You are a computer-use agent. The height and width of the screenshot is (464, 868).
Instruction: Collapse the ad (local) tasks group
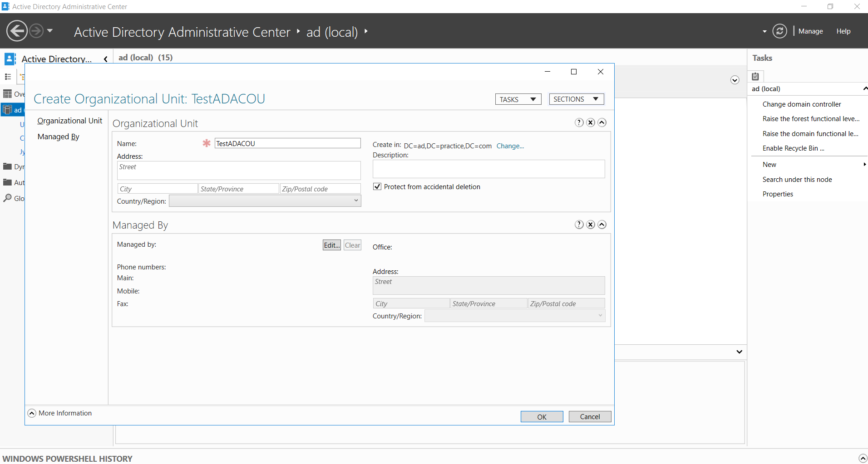click(x=865, y=88)
